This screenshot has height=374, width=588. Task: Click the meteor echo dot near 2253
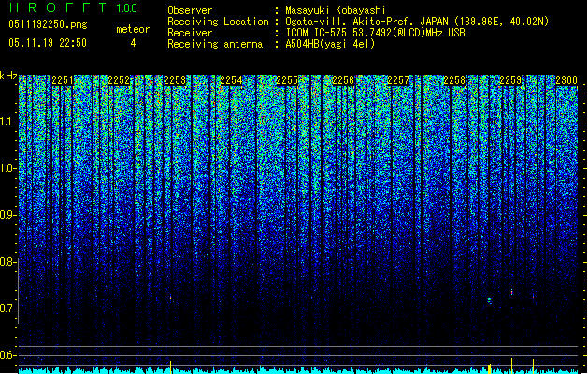tap(171, 298)
